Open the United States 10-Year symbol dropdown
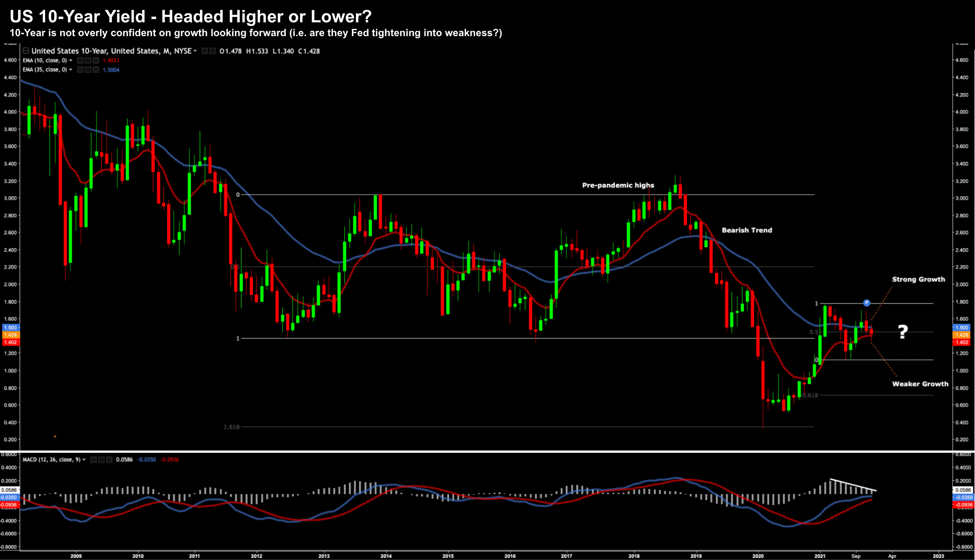 tap(195, 51)
